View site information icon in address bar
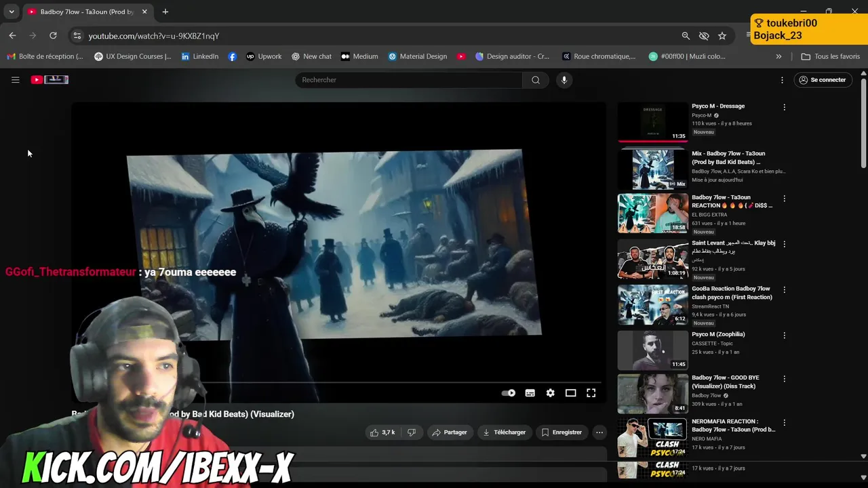 pyautogui.click(x=77, y=36)
